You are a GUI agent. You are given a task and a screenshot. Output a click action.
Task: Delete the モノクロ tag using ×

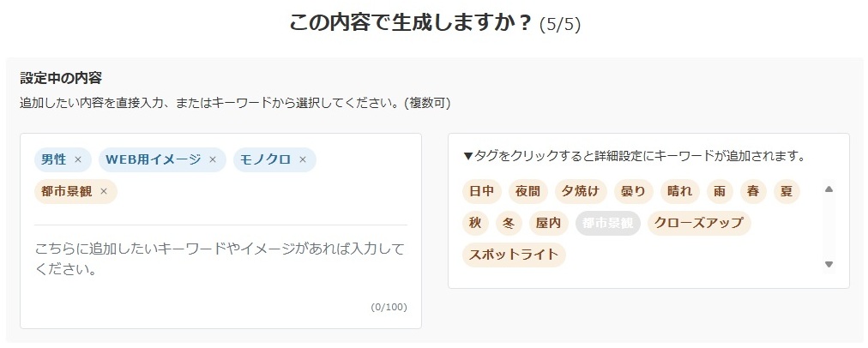pyautogui.click(x=303, y=159)
